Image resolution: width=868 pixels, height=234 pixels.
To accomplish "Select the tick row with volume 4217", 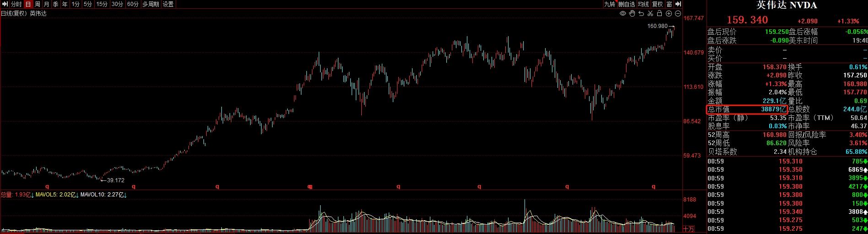I will 787,186.
